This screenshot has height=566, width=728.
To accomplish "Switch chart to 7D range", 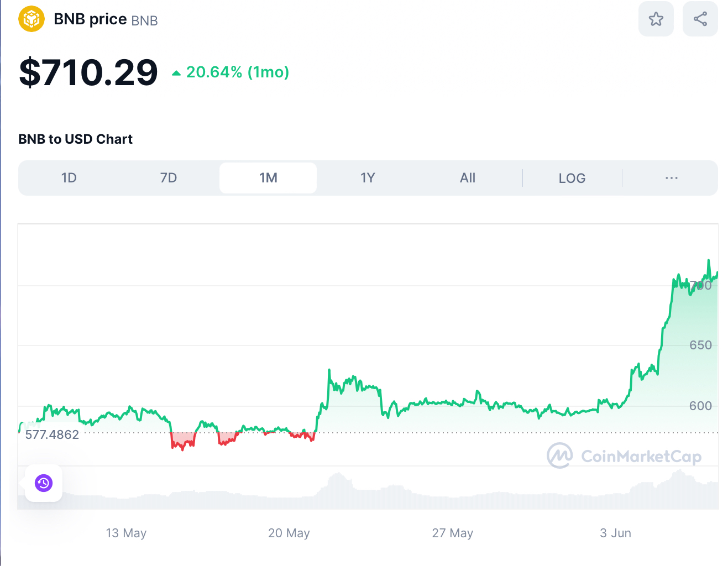I will pyautogui.click(x=169, y=178).
